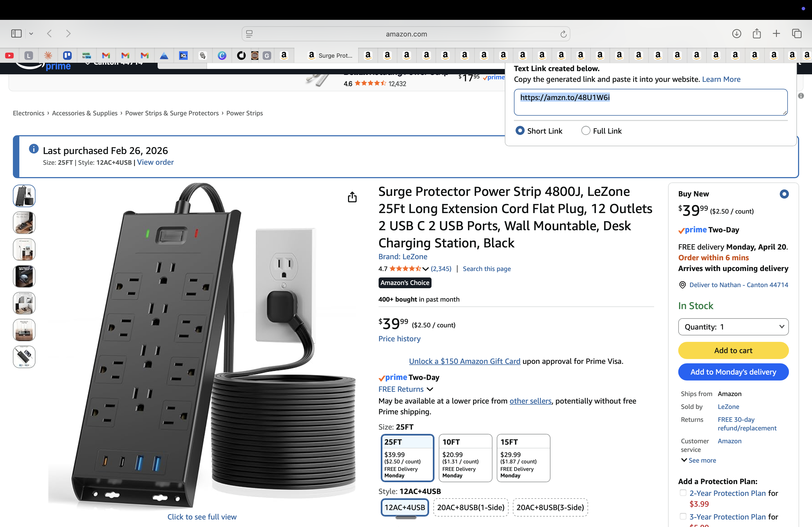Click the amazon.com address bar
This screenshot has height=527, width=812.
point(406,34)
